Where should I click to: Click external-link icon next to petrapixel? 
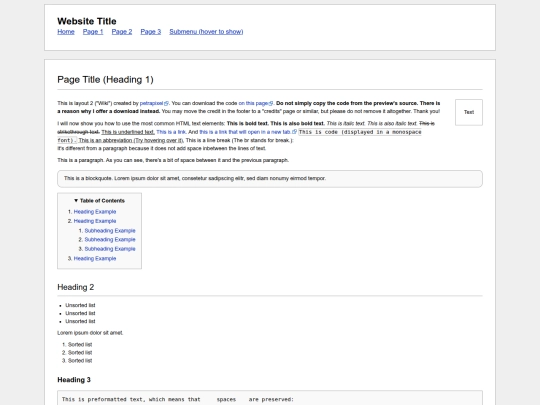point(167,103)
